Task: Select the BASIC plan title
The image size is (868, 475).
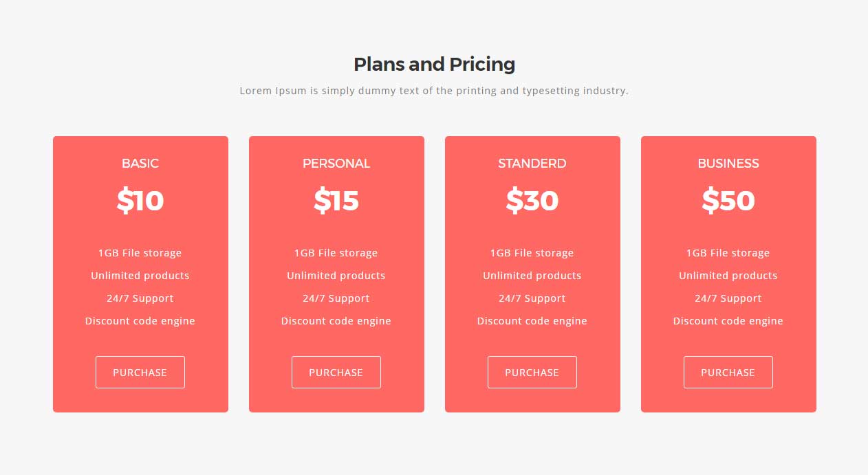Action: point(140,164)
